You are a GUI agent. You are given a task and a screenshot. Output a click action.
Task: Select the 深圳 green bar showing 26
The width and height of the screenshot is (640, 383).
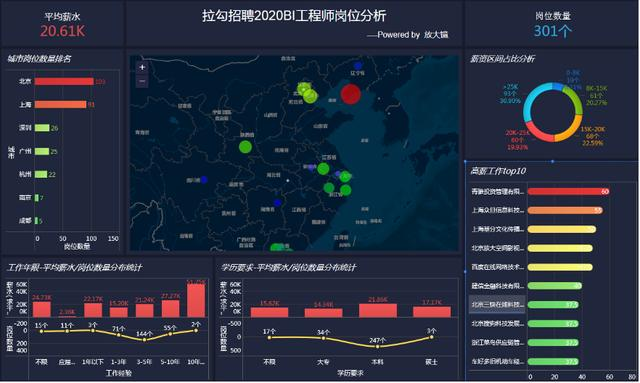[x=42, y=128]
